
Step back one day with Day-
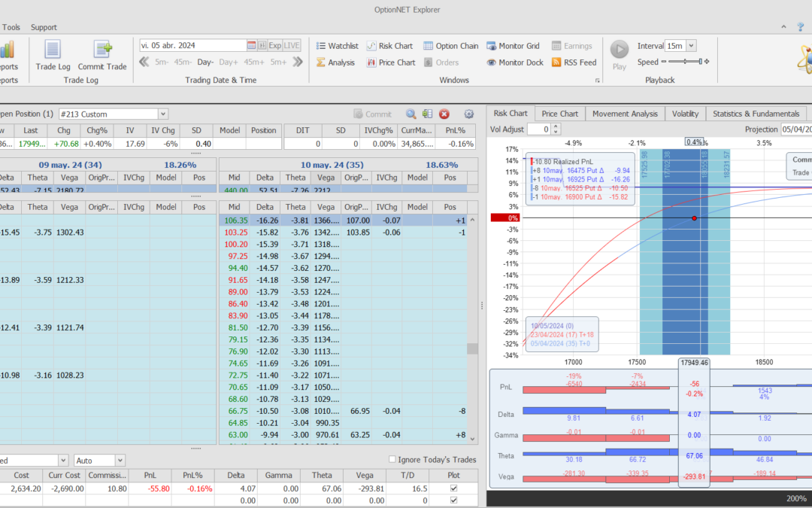tap(205, 62)
